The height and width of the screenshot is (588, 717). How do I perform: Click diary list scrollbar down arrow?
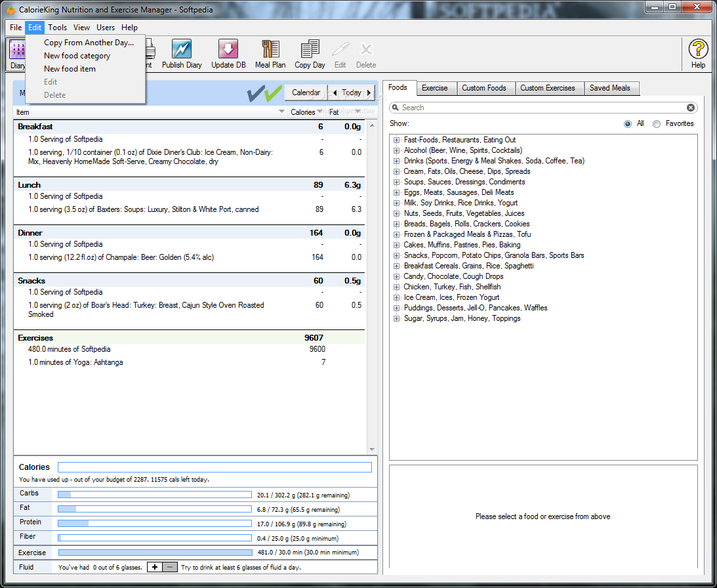click(372, 450)
